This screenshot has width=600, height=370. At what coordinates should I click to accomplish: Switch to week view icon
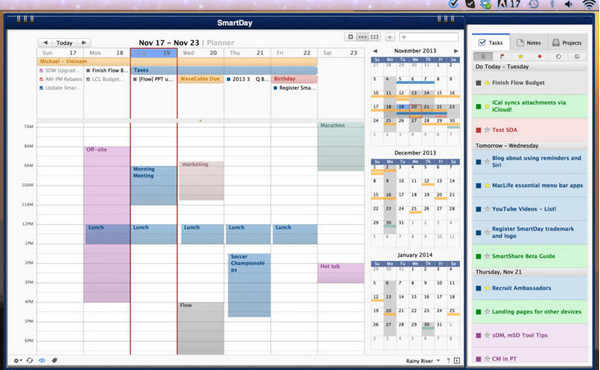point(362,37)
